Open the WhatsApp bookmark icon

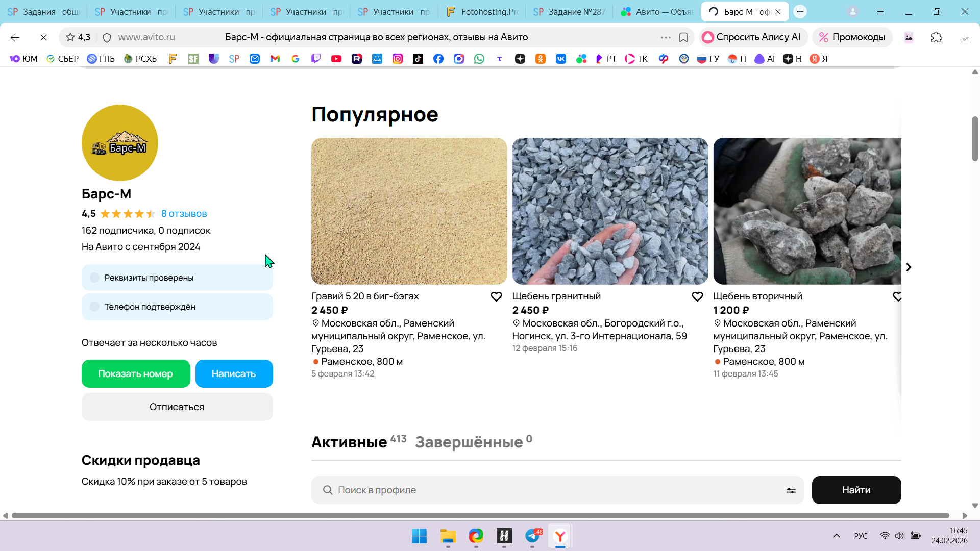[x=479, y=59]
